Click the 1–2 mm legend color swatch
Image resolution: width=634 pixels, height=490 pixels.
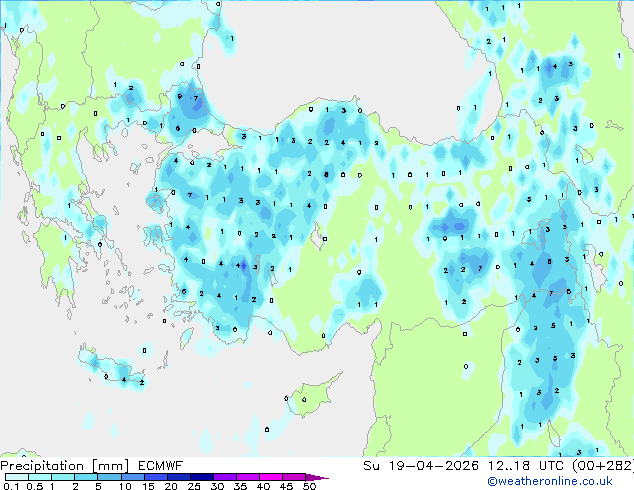point(63,477)
